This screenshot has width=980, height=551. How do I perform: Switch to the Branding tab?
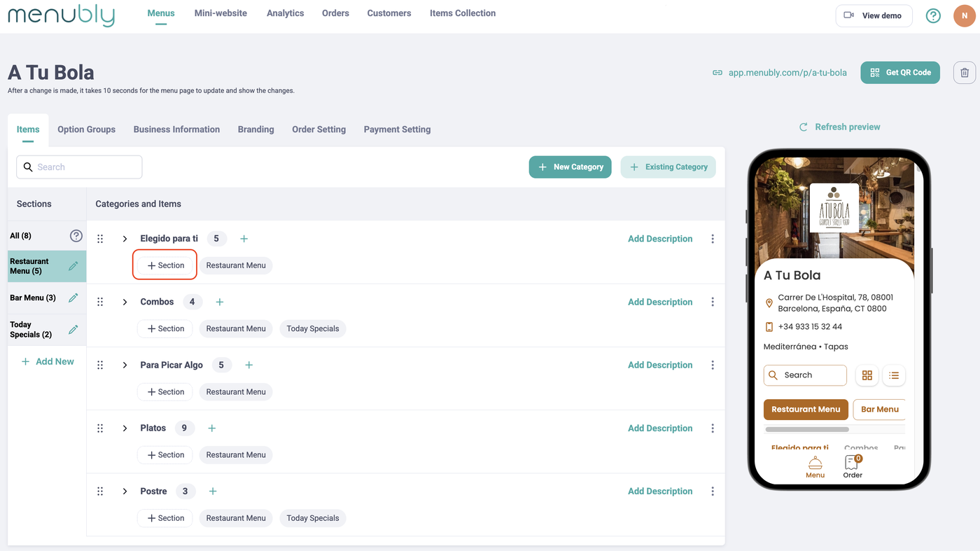[x=255, y=130]
